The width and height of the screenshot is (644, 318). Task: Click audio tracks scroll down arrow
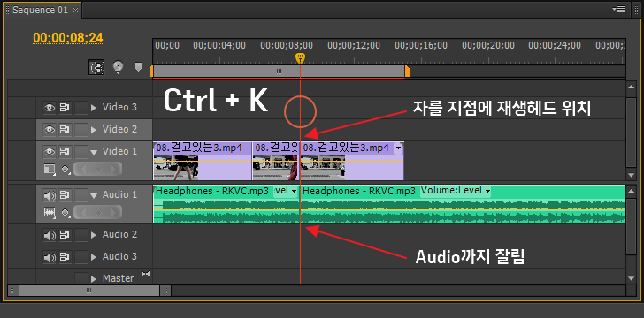pyautogui.click(x=632, y=278)
